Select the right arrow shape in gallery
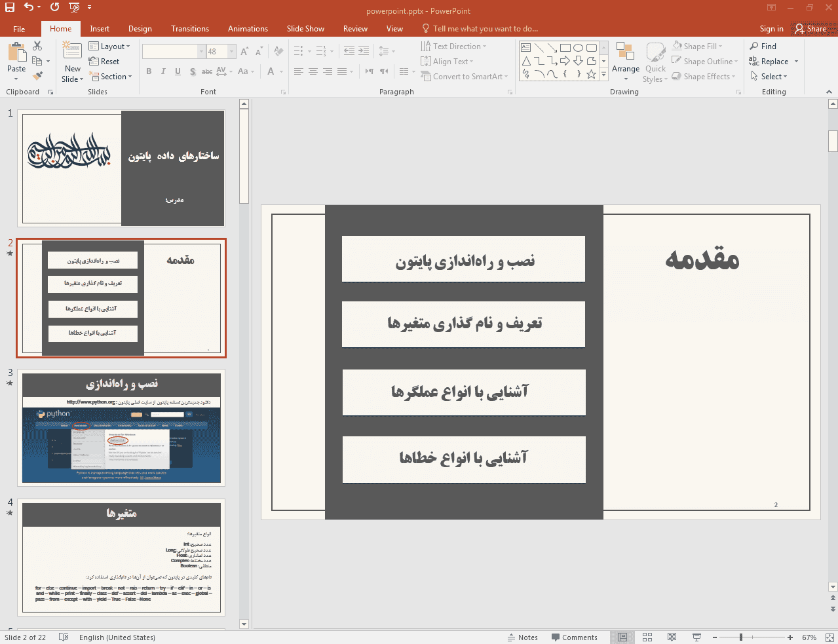 (x=565, y=61)
